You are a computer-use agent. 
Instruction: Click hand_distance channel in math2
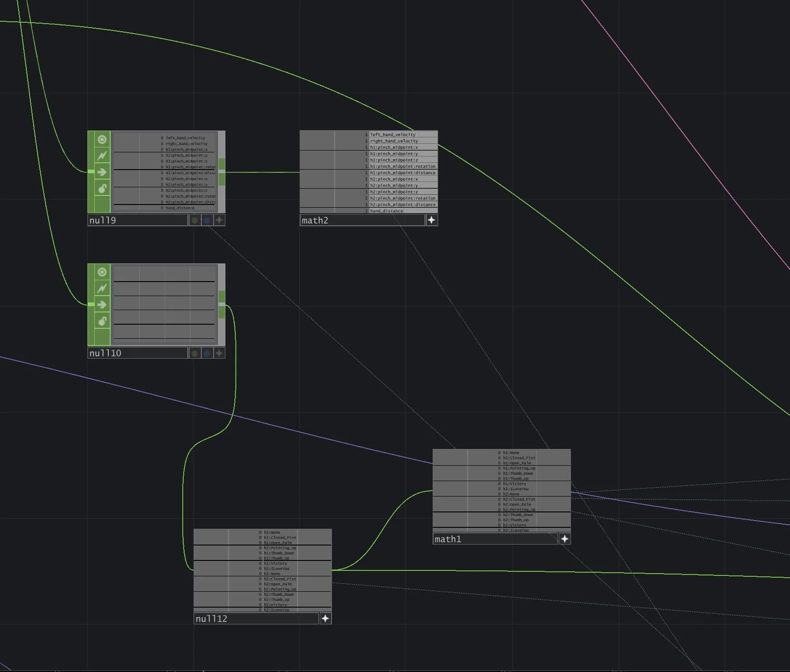386,211
